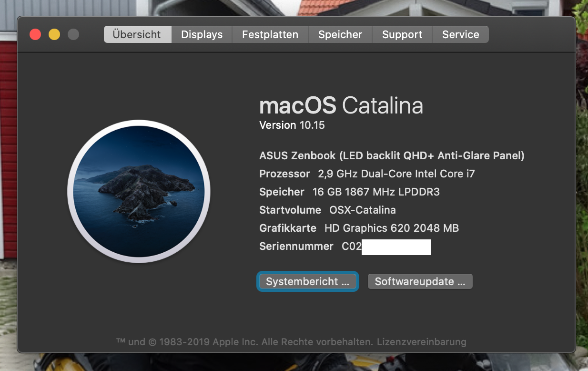Image resolution: width=588 pixels, height=371 pixels.
Task: Click the OSX-Catalina startup volume name
Action: [363, 210]
